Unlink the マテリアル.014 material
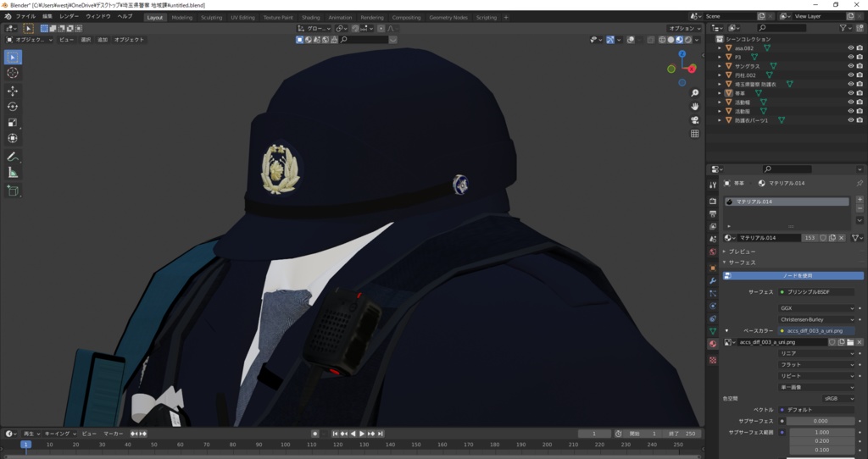This screenshot has height=459, width=868. click(842, 238)
